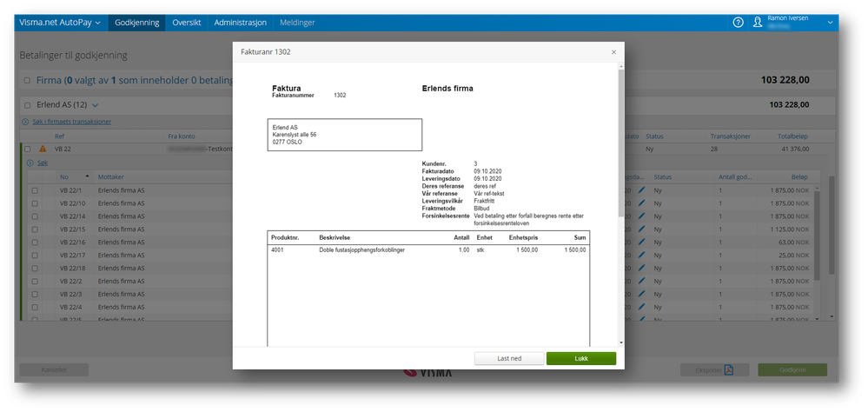Click the edit pencil icon in the VB 22/10 row
868x412 pixels.
pyautogui.click(x=642, y=203)
